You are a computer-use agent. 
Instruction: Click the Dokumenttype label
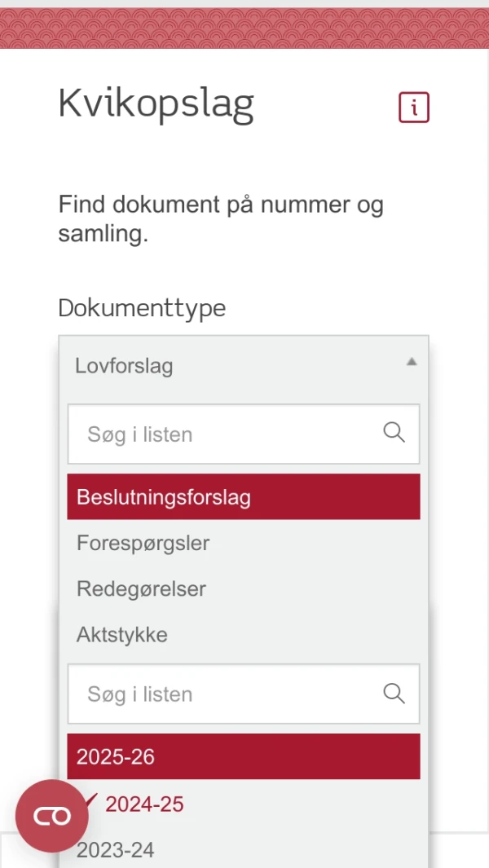[142, 308]
